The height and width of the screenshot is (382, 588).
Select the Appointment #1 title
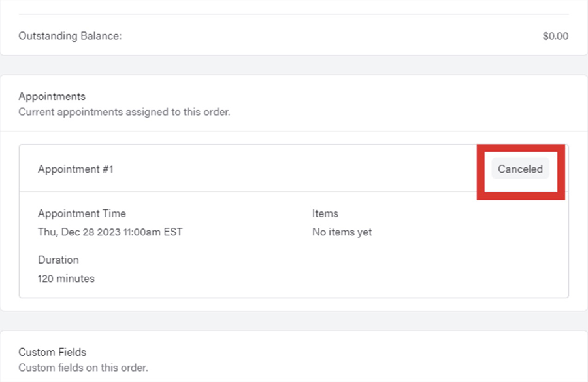[76, 169]
